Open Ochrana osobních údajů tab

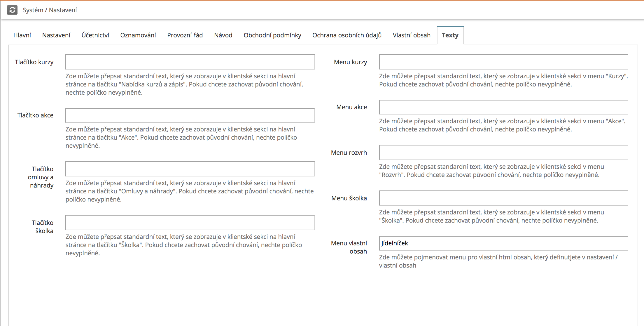click(347, 35)
